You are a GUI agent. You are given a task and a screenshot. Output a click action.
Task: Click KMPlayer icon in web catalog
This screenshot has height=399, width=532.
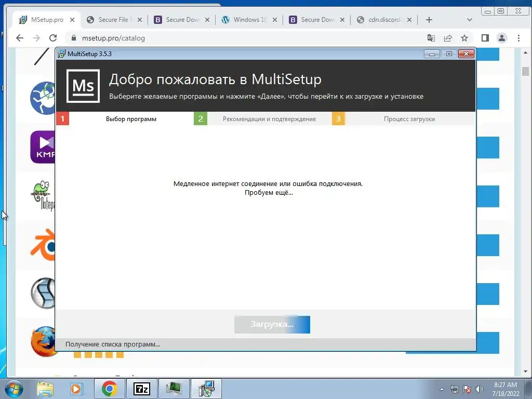[43, 147]
